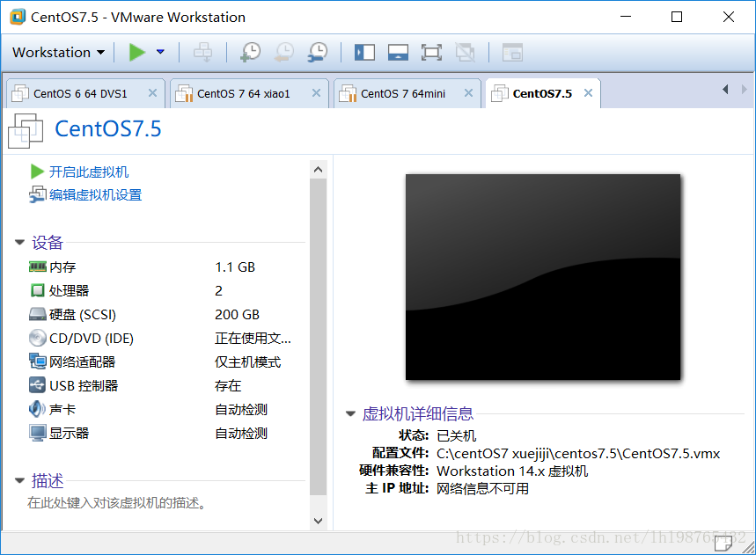This screenshot has width=756, height=555.
Task: Click the scroll up arrow in left panel
Action: tap(318, 169)
